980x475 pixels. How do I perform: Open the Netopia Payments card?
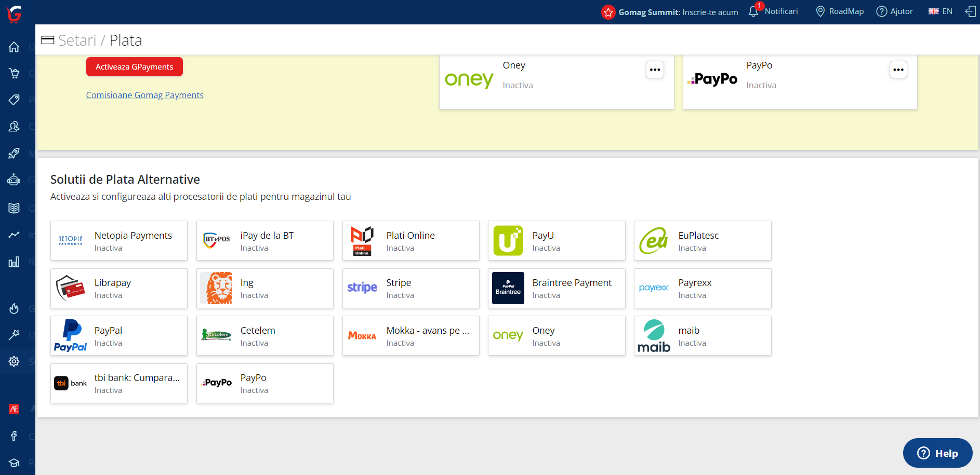119,241
